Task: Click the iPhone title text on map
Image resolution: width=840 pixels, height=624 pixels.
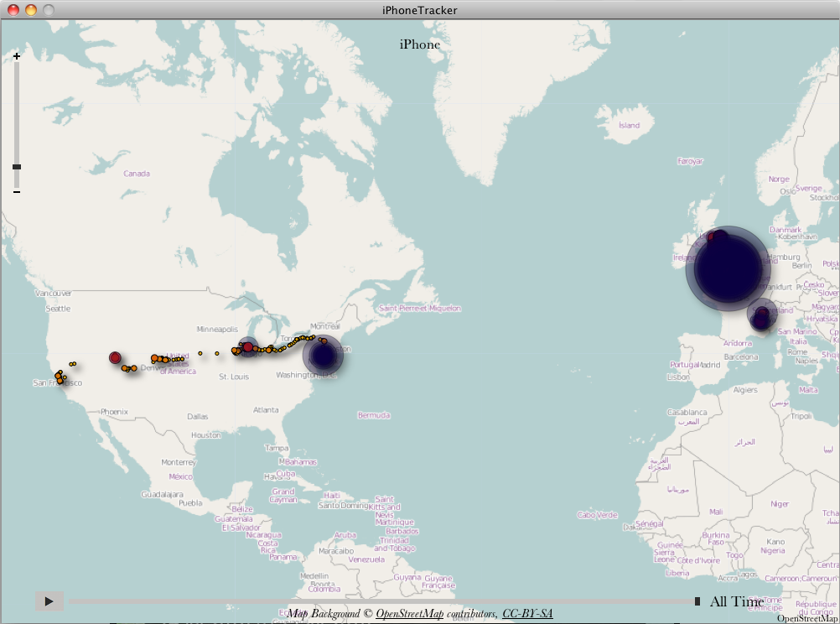Action: point(420,44)
